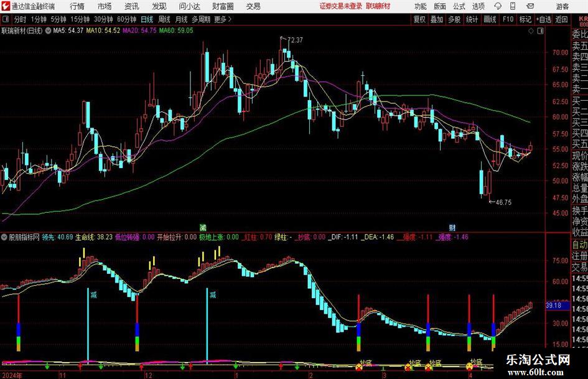Open the 交易 menu

pos(253,6)
